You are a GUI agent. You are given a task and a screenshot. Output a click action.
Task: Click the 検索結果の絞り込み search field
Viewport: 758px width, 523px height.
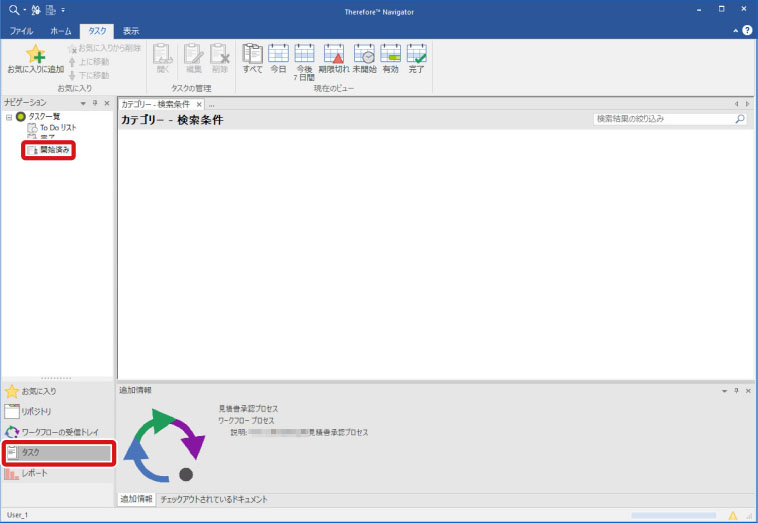point(663,119)
